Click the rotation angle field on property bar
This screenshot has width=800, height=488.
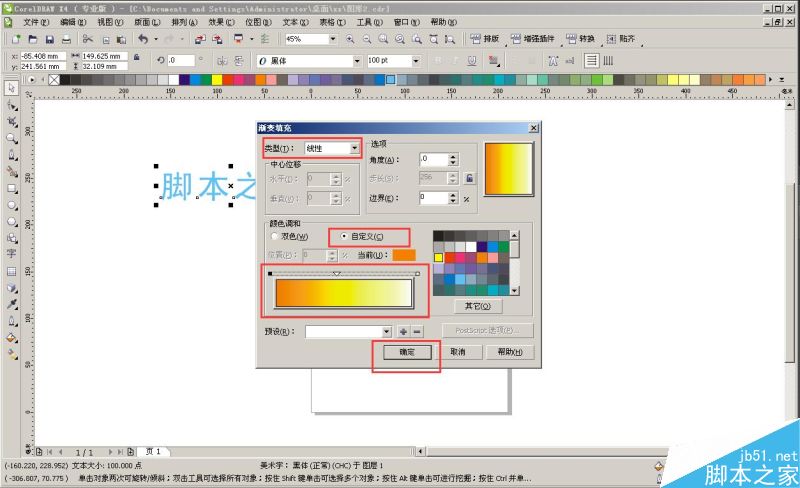pyautogui.click(x=181, y=60)
